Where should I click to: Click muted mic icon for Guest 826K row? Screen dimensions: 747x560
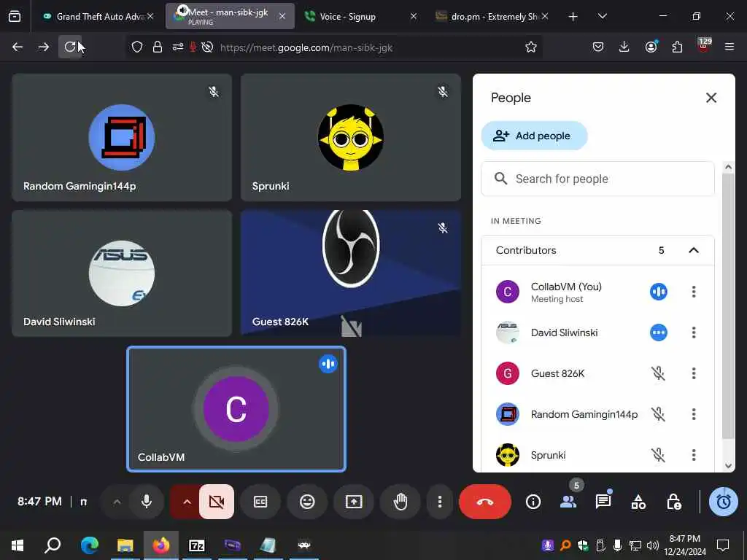(659, 373)
